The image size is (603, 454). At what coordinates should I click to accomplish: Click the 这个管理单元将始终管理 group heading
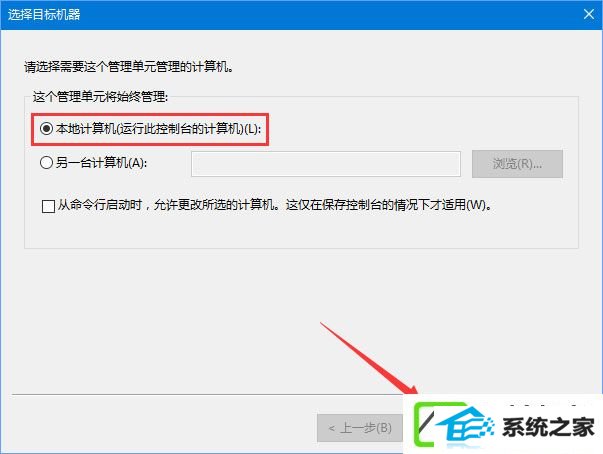(x=100, y=96)
